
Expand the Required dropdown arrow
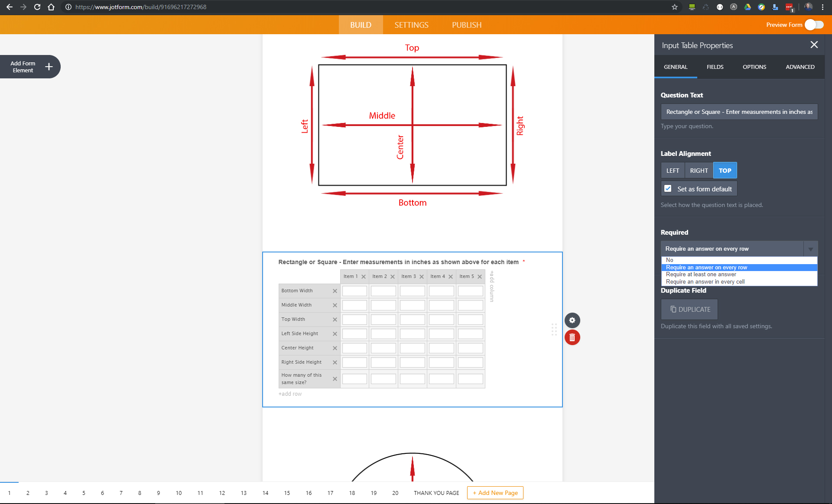(810, 249)
